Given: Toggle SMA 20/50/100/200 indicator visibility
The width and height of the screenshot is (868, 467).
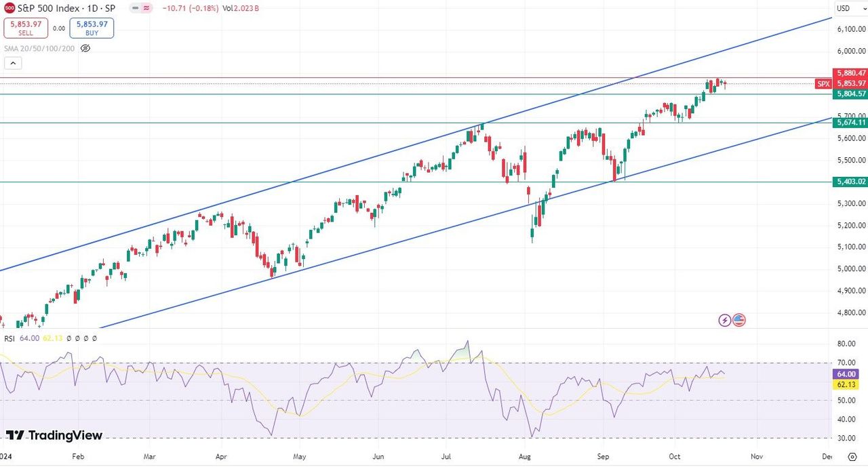Looking at the screenshot, I should [x=85, y=48].
